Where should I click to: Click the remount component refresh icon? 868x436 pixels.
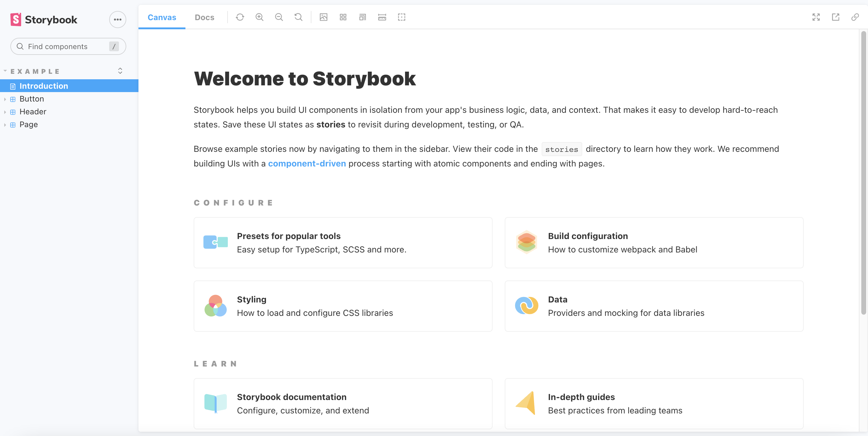click(240, 17)
